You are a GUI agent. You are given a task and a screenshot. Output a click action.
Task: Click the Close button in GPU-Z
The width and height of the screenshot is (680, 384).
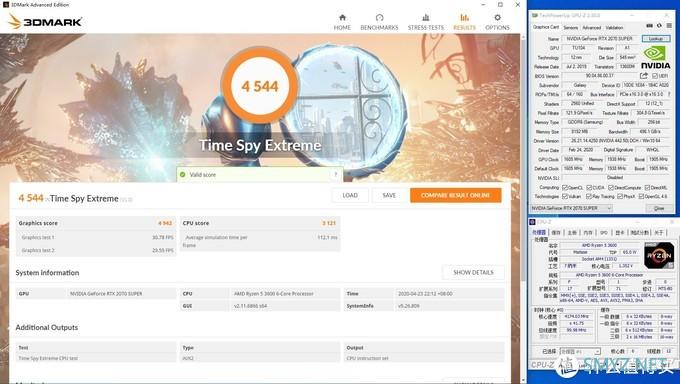click(x=659, y=208)
